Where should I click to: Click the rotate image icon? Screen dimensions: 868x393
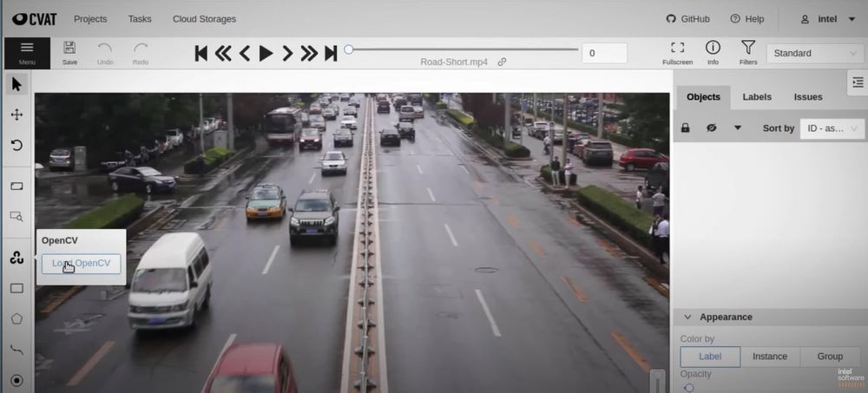[16, 145]
